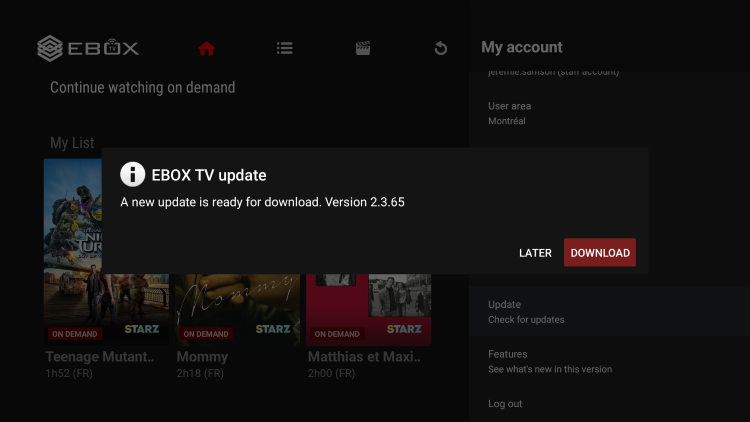Image resolution: width=750 pixels, height=422 pixels.
Task: Select the replay circular arrow icon
Action: pos(441,48)
